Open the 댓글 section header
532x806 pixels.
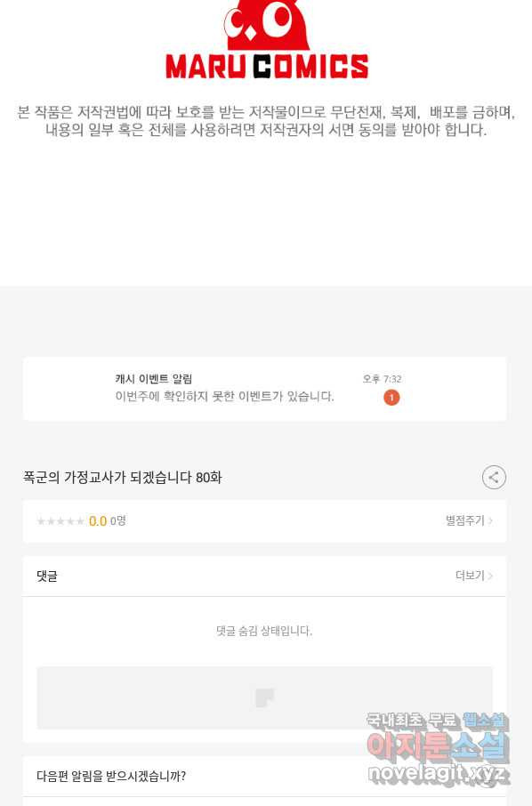(264, 576)
